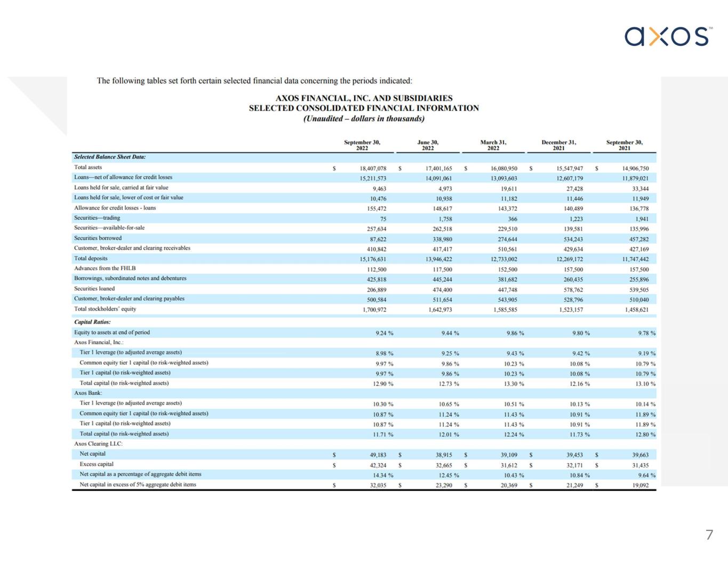Select the intro sentence 'The following tables set forth'
728x563 pixels.
[x=254, y=81]
